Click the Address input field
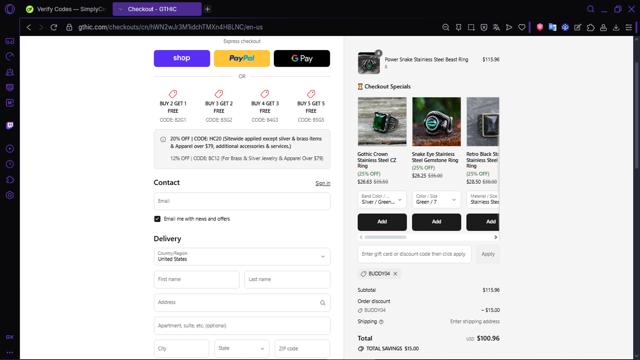 pyautogui.click(x=242, y=302)
